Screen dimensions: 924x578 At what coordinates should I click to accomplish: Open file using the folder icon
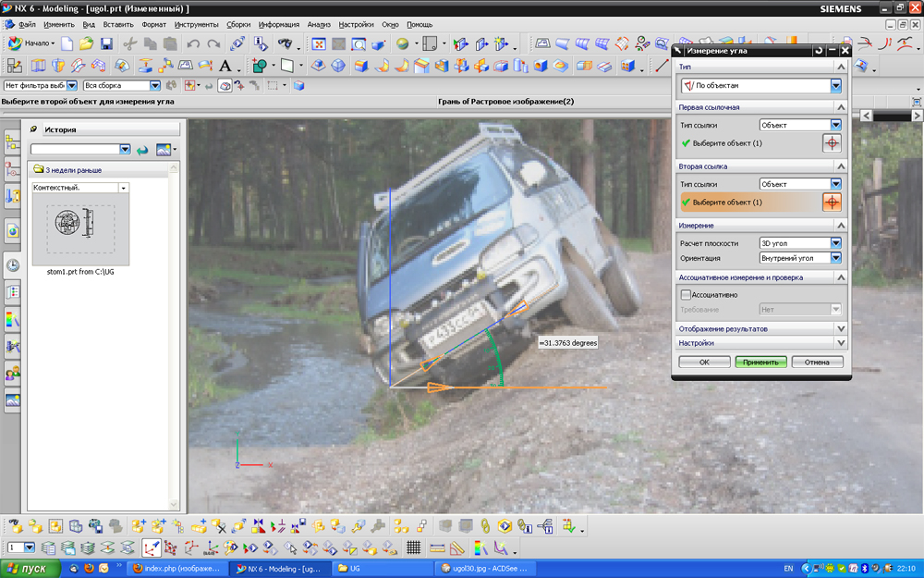86,43
